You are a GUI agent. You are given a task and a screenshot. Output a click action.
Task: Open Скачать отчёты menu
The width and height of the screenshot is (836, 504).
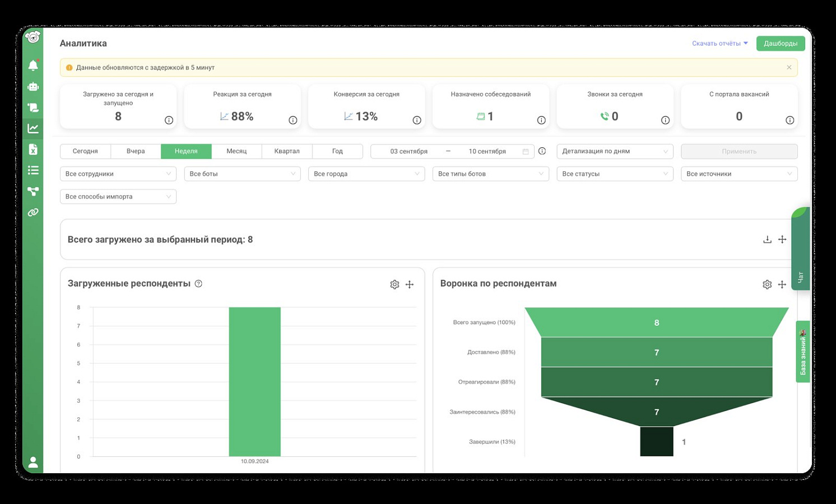(x=719, y=43)
